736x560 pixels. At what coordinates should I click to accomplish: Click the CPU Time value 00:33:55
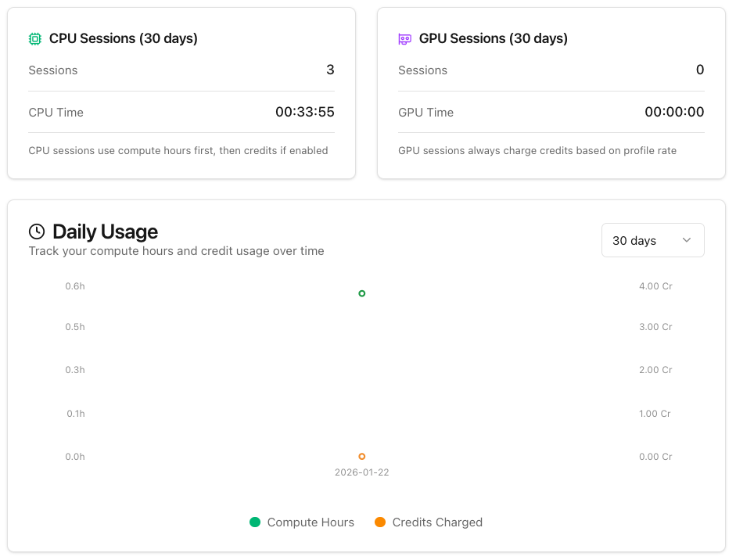[304, 112]
